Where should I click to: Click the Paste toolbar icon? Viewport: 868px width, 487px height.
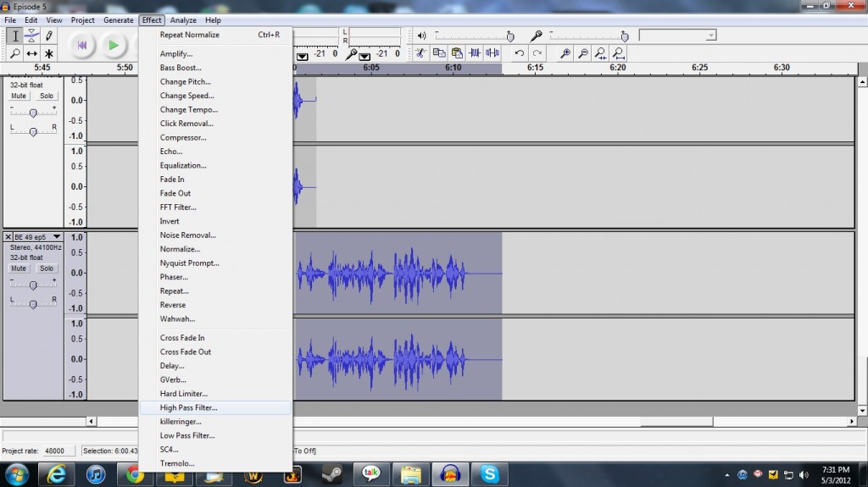[457, 53]
